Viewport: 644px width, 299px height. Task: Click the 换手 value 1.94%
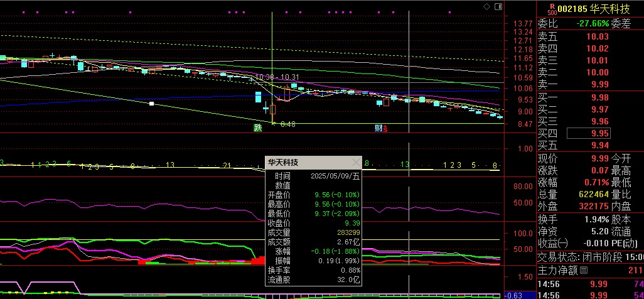click(597, 220)
